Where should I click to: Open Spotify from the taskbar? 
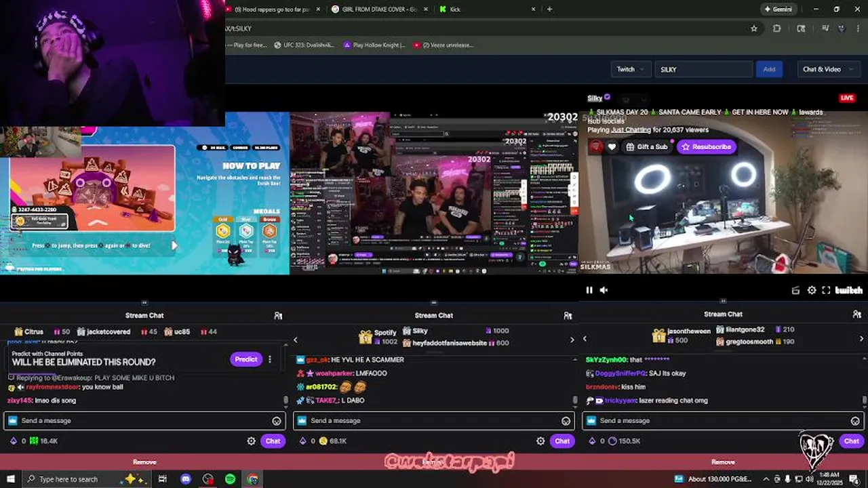pos(230,479)
